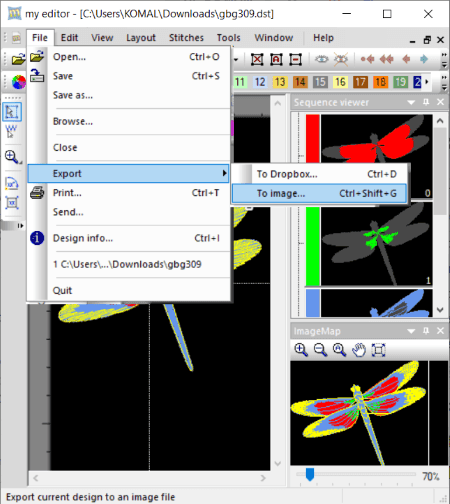Image resolution: width=450 pixels, height=504 pixels.
Task: Click the deselect box with red X icon
Action: 257,60
